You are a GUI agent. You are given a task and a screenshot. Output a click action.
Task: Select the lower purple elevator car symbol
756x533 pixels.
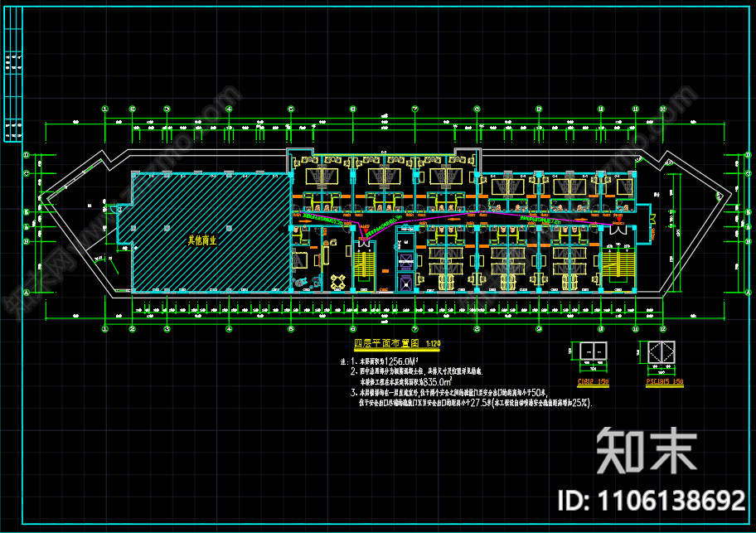click(406, 282)
